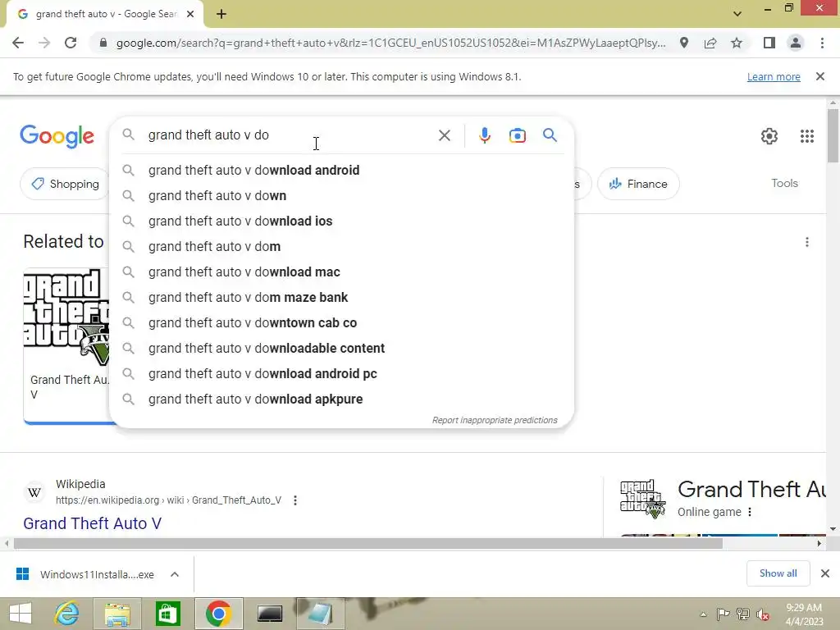Select suggestion 'dom maze bank'
The image size is (840, 630).
click(x=341, y=297)
